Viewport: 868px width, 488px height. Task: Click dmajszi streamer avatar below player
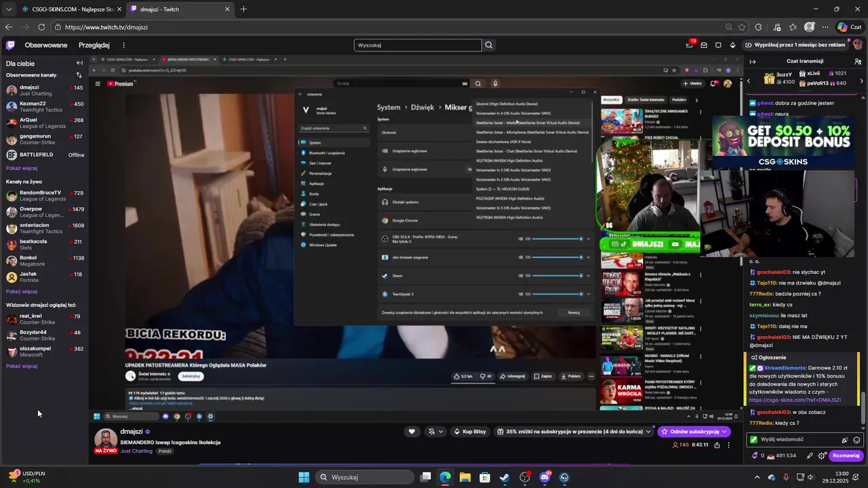(x=106, y=439)
